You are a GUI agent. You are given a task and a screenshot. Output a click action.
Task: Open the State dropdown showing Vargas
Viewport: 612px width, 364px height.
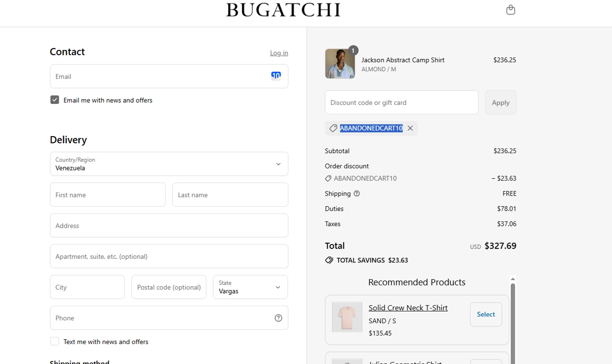point(250,287)
